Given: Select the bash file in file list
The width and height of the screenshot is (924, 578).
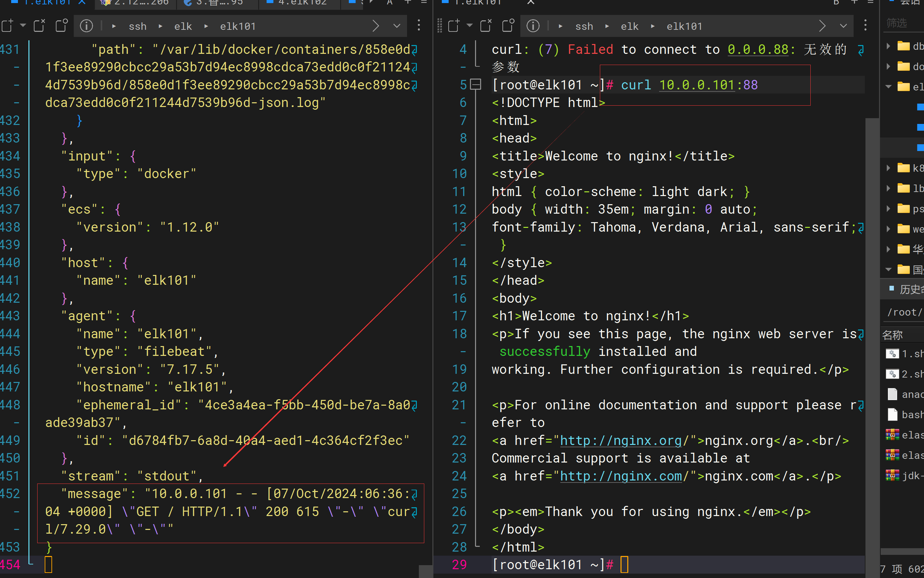Looking at the screenshot, I should (x=905, y=414).
